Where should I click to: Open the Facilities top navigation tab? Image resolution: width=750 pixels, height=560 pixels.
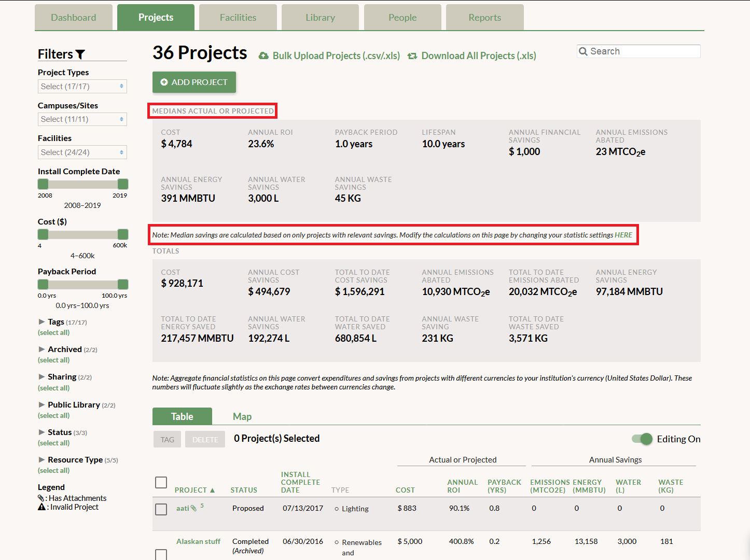[238, 18]
